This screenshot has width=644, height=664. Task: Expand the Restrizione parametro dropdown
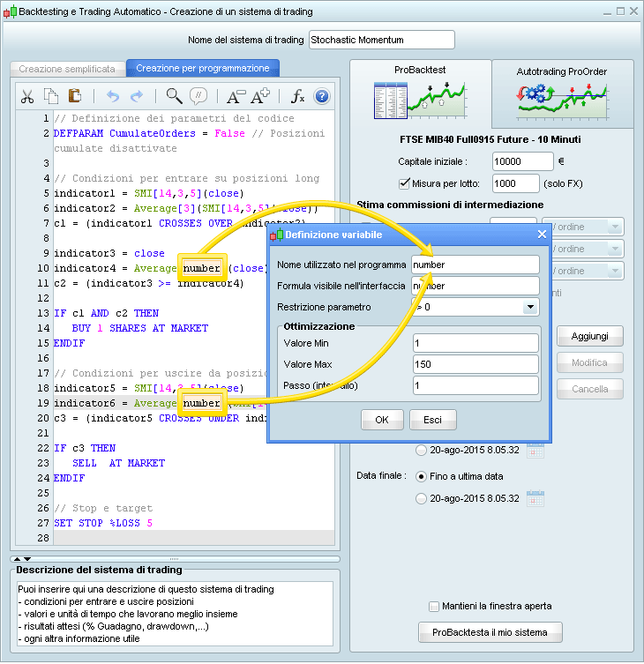click(529, 308)
